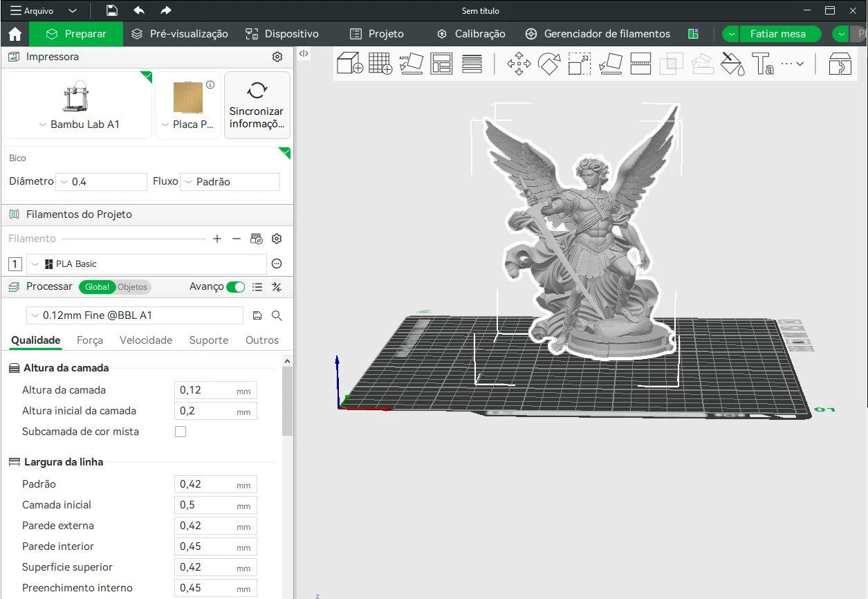Click the Home icon in the tab bar
868x599 pixels.
click(15, 34)
